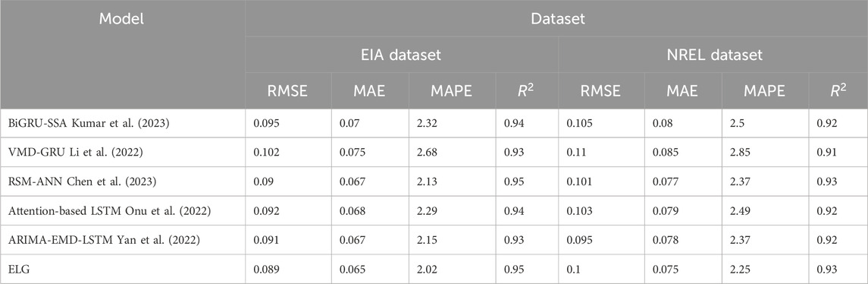Click the EIA MAE column header
The width and height of the screenshot is (868, 284).
[x=370, y=91]
